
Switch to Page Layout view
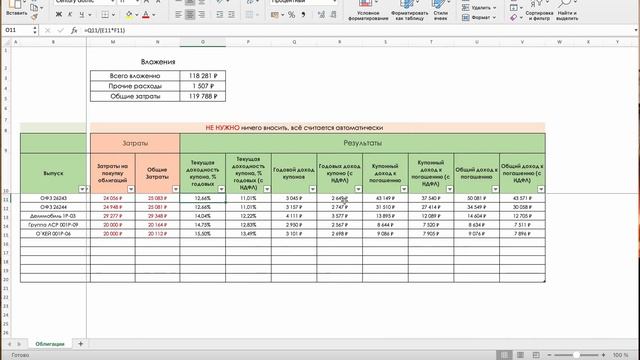tap(520, 355)
